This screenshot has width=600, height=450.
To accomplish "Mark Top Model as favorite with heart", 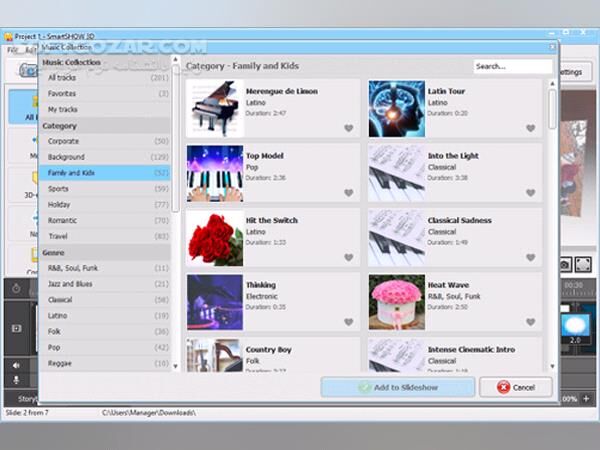I will (349, 193).
